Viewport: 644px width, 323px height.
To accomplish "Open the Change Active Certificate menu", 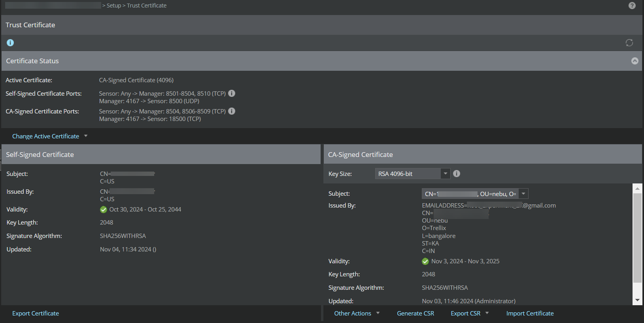I will 50,136.
